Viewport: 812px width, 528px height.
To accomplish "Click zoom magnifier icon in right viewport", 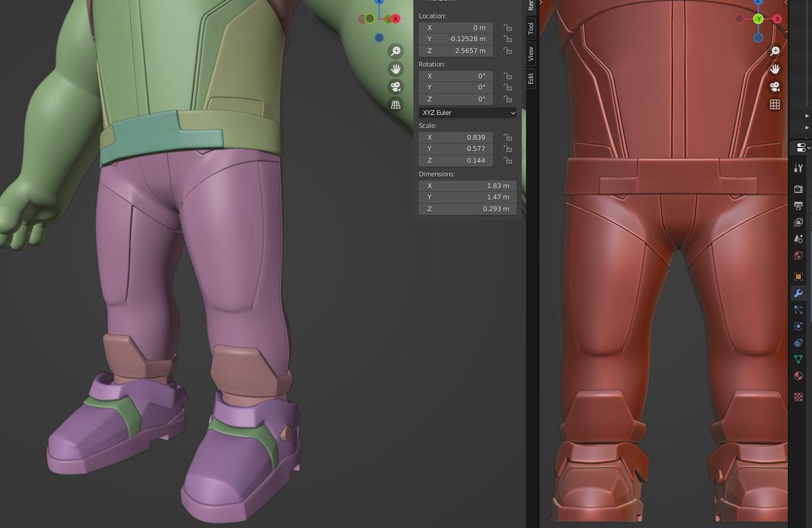I will coord(775,51).
